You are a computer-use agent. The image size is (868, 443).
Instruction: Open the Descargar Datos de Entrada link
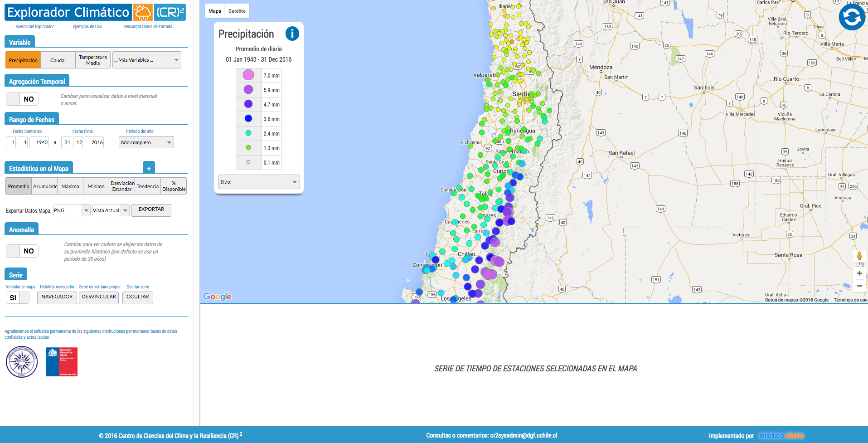148,27
